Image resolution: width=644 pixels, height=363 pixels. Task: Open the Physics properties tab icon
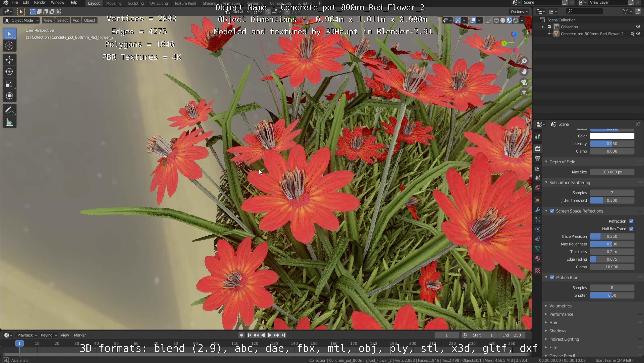point(538,229)
